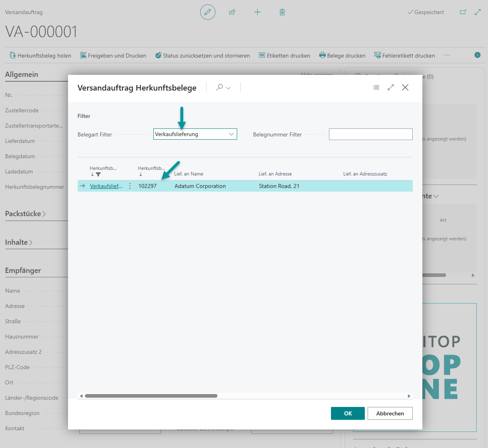
Task: Click Belege drucken action
Action: 342,56
